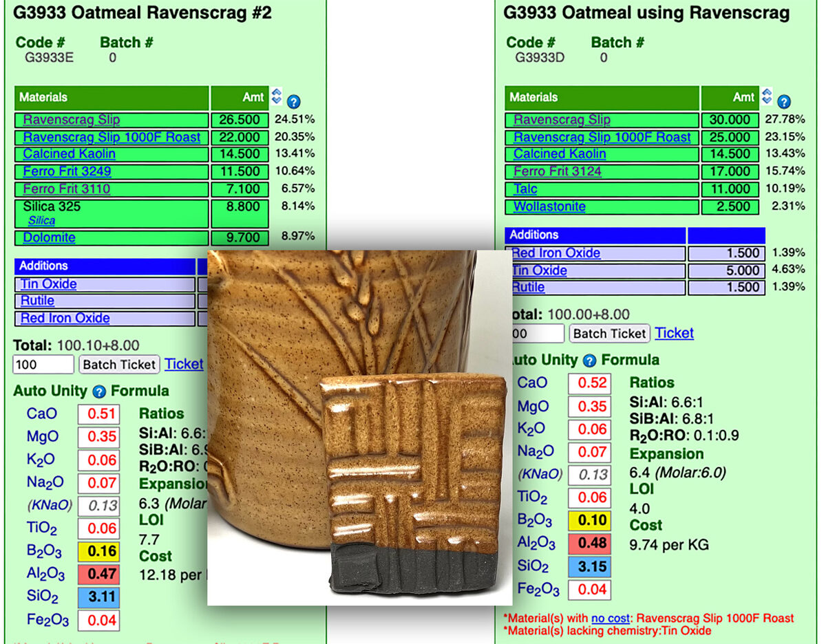Screen dimensions: 826x644
Task: Click the '9.74 per KG' cost value
Action: (669, 546)
